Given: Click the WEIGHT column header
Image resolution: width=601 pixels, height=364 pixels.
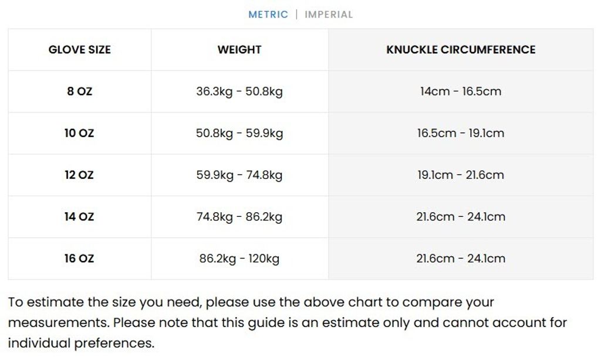Looking at the screenshot, I should [x=239, y=50].
